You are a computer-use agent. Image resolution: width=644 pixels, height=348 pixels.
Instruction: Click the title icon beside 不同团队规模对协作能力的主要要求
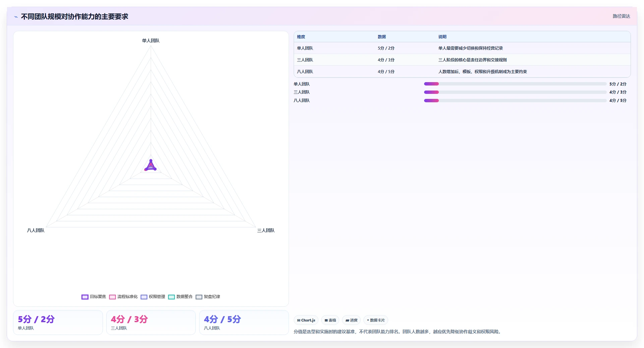click(16, 17)
